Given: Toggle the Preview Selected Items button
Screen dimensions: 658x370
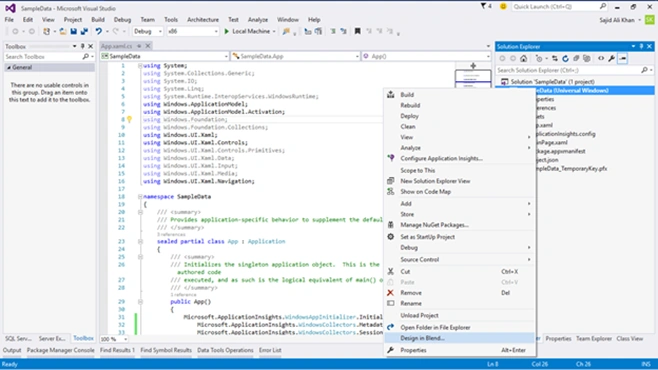Looking at the screenshot, I should click(623, 58).
